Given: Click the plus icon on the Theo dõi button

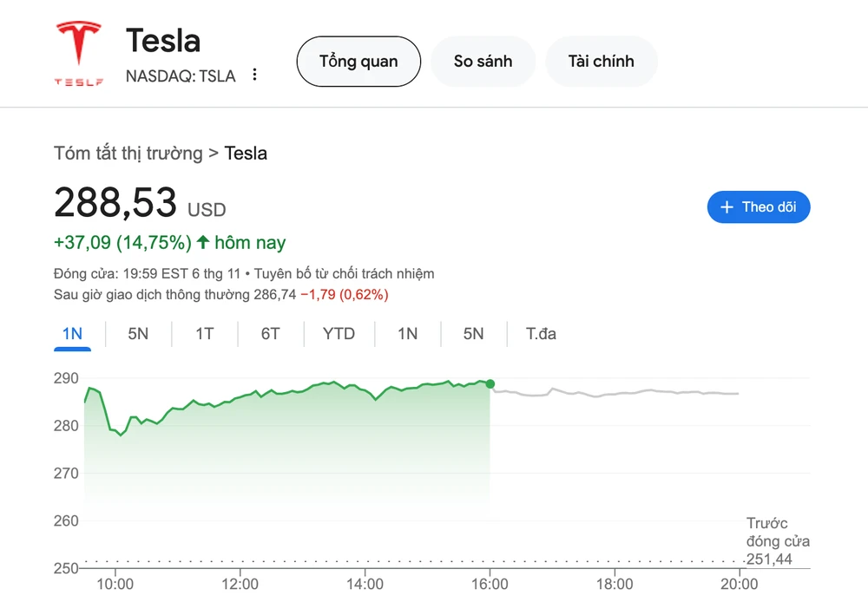Looking at the screenshot, I should pos(726,207).
